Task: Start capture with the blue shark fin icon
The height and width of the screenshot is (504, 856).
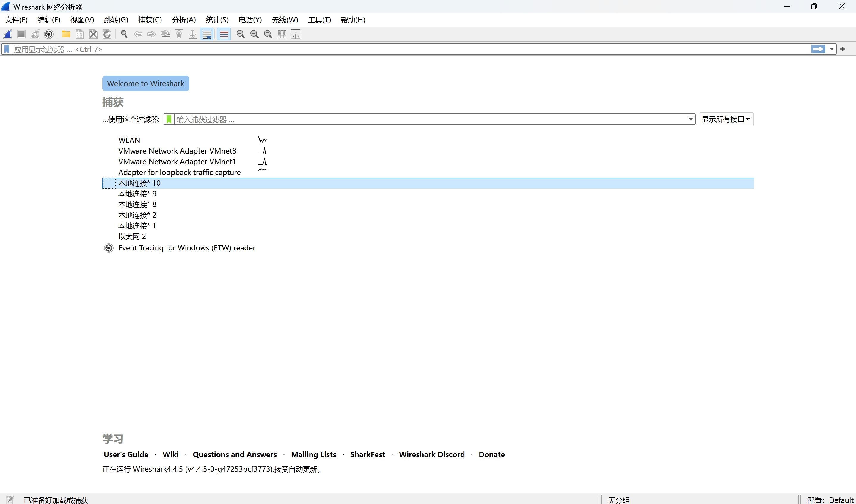Action: (8, 34)
